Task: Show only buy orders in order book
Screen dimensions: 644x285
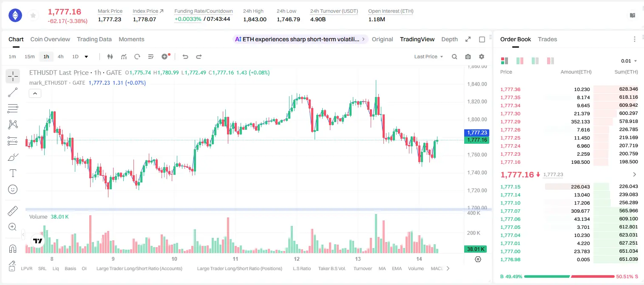Action: point(535,61)
